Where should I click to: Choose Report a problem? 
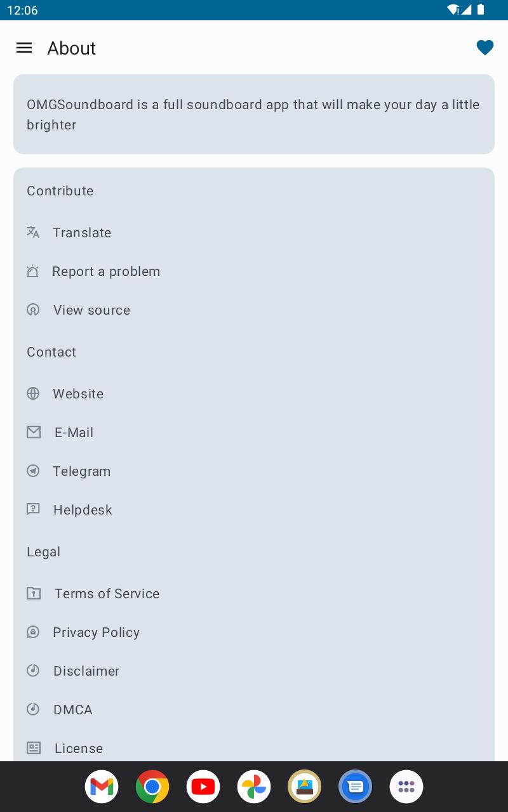click(x=106, y=272)
